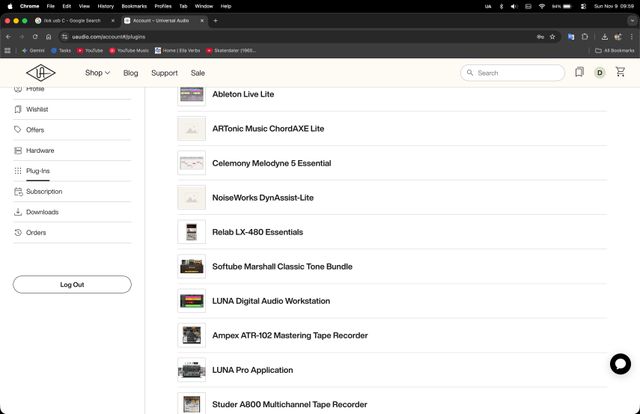Click the Universal Audio logo
The image size is (640, 414).
coord(41,73)
